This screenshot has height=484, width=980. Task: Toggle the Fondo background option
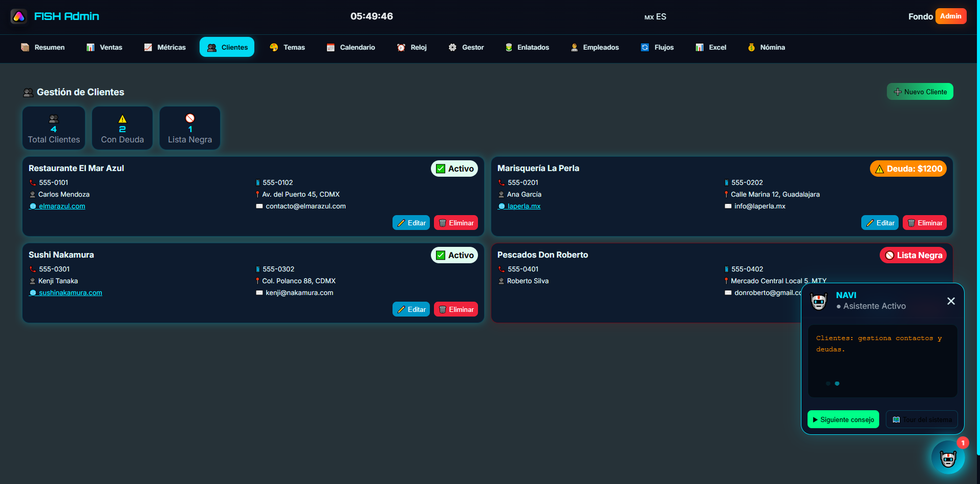(x=920, y=16)
